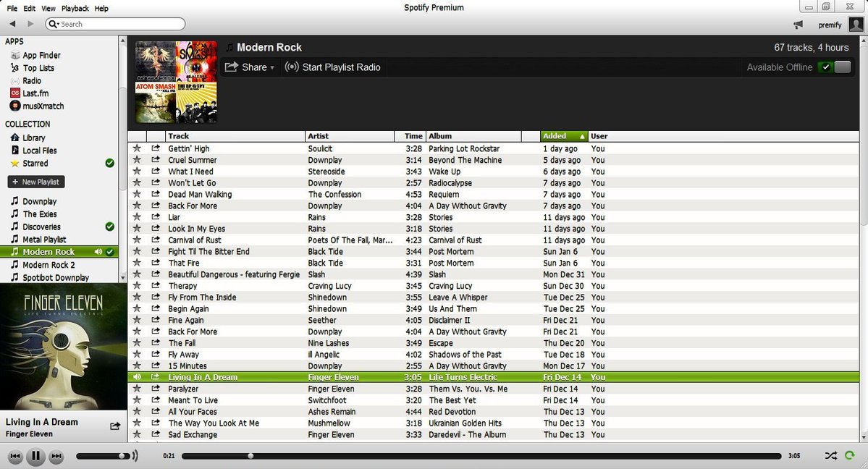Open the Playback menu
The height and width of the screenshot is (469, 868).
[x=75, y=8]
